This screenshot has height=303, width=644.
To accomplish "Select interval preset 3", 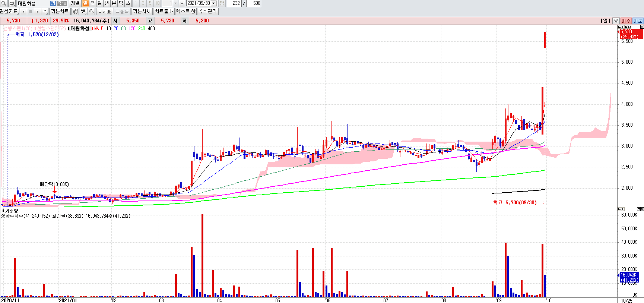I will (x=143, y=3).
